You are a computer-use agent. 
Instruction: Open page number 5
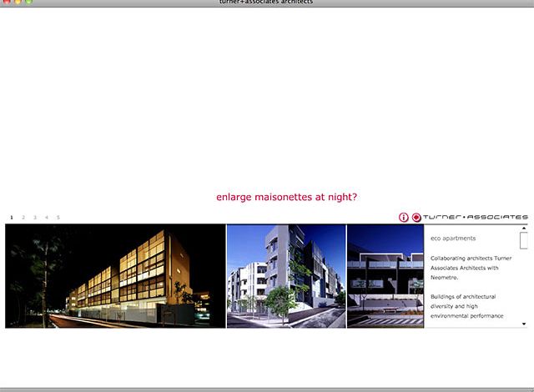pyautogui.click(x=58, y=217)
